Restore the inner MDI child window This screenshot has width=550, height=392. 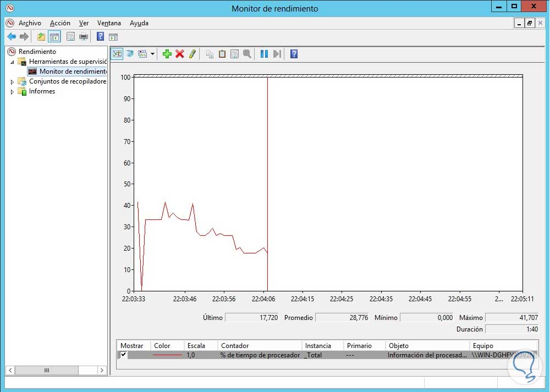(530, 23)
